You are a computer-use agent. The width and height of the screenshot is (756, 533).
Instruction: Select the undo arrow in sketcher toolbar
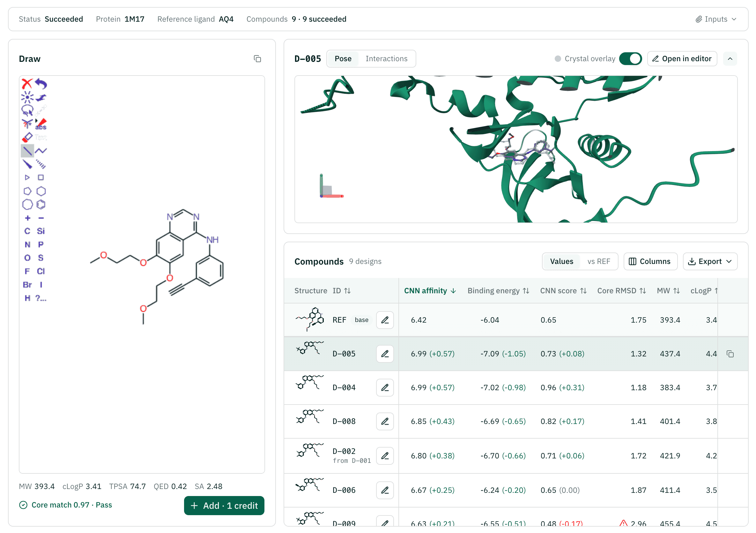pos(41,84)
